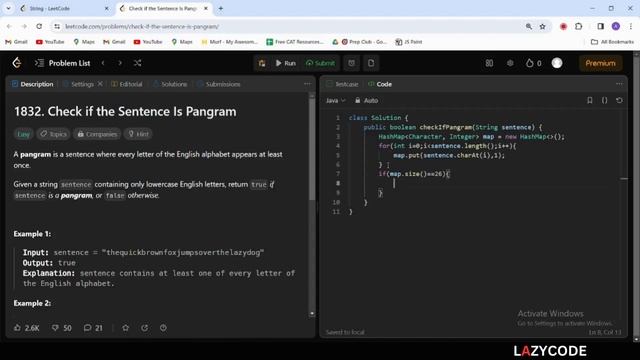Go to previous problem arrow
This screenshot has height=360, width=640.
pos(103,63)
